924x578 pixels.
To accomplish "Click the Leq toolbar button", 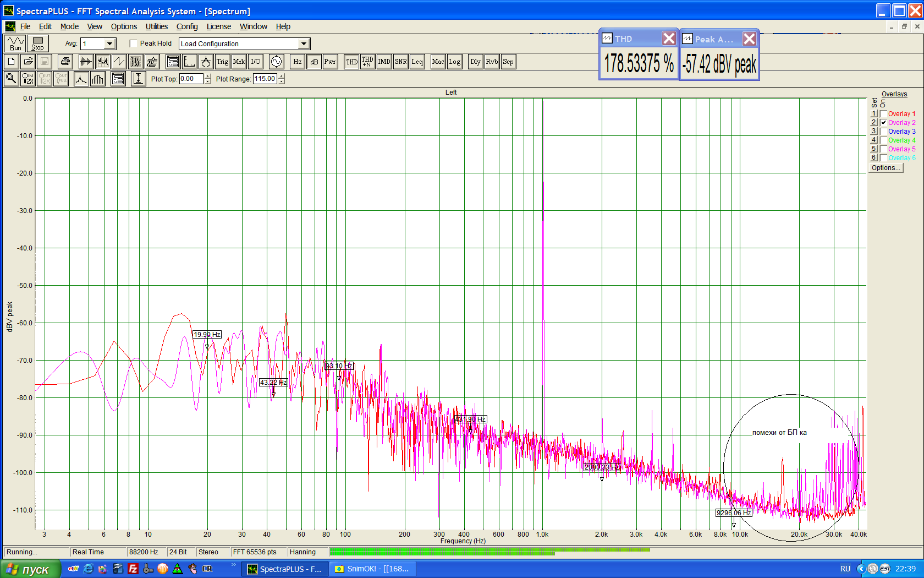I will pos(417,62).
